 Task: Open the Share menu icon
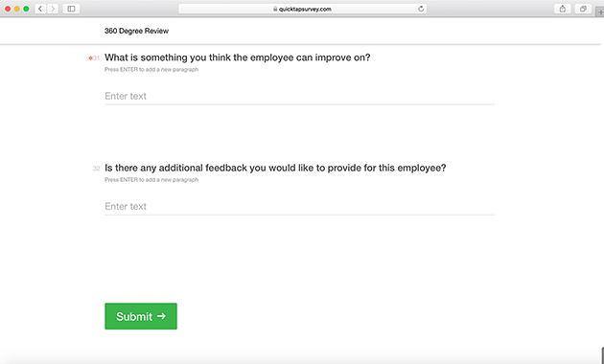[x=563, y=9]
